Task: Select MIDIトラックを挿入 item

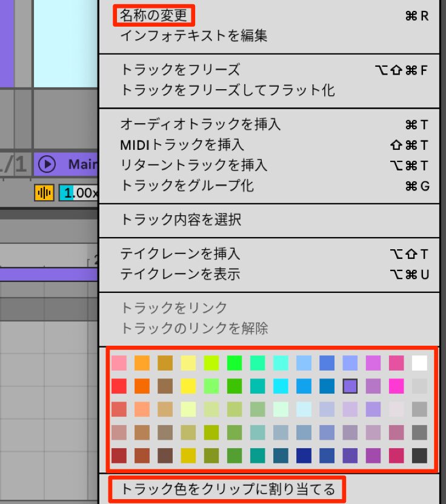Action: click(182, 145)
